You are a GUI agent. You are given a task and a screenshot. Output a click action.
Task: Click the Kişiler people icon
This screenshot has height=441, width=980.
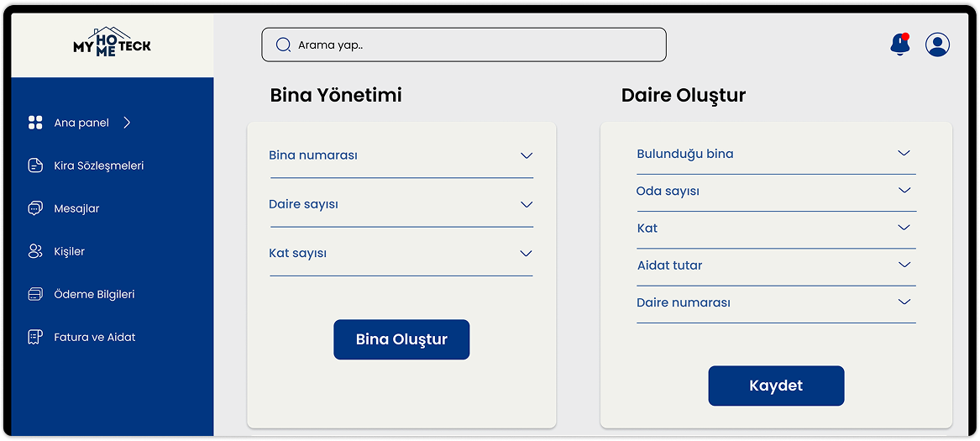pyautogui.click(x=35, y=251)
